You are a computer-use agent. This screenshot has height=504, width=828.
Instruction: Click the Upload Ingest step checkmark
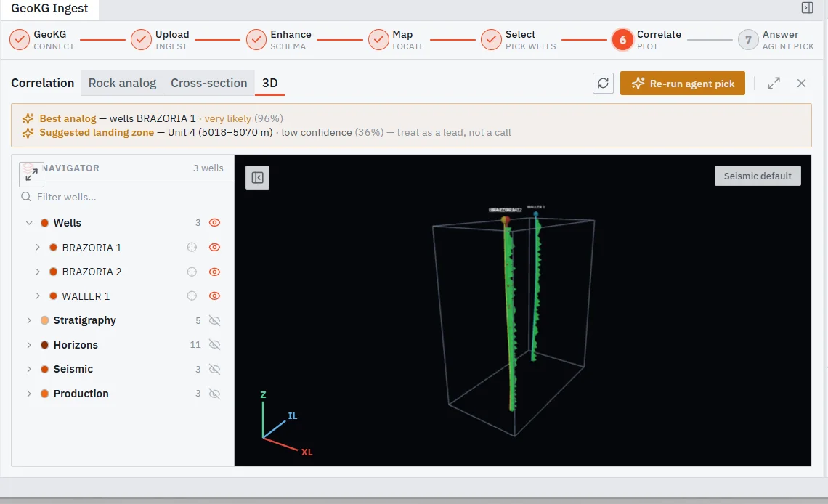tap(141, 40)
